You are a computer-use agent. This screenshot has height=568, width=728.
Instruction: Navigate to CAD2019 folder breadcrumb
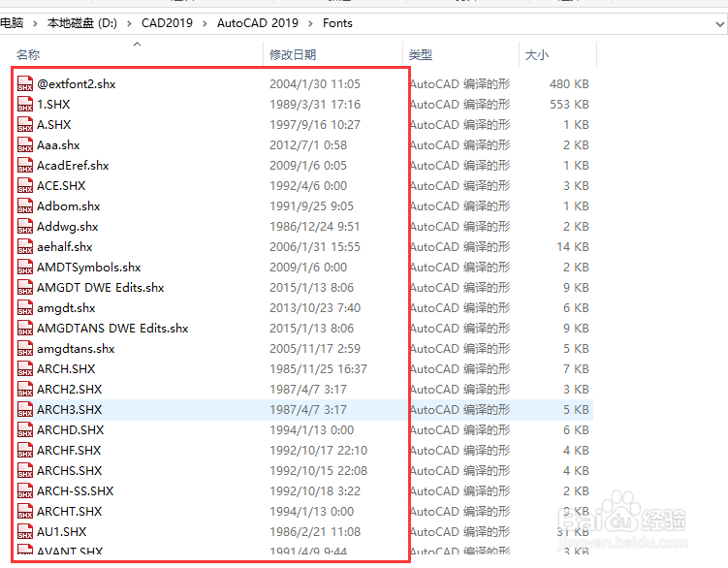167,23
